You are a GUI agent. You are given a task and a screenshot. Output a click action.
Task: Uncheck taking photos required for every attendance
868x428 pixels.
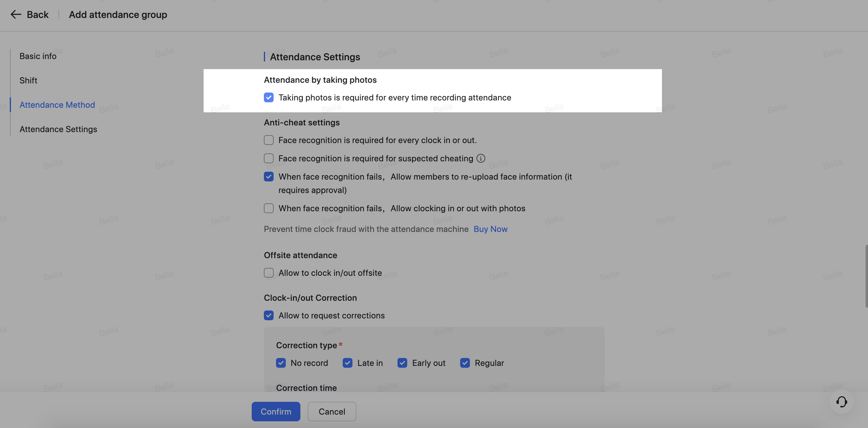click(268, 97)
